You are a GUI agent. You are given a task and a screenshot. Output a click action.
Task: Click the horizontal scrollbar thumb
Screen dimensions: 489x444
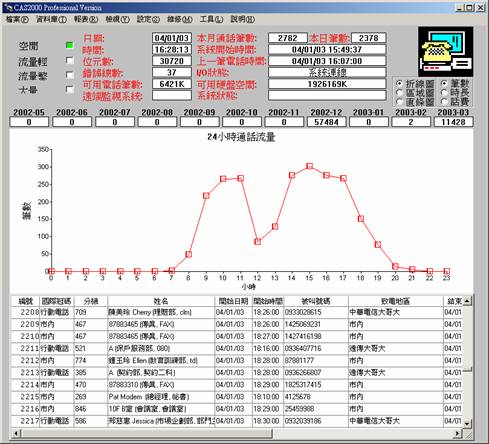[146, 433]
